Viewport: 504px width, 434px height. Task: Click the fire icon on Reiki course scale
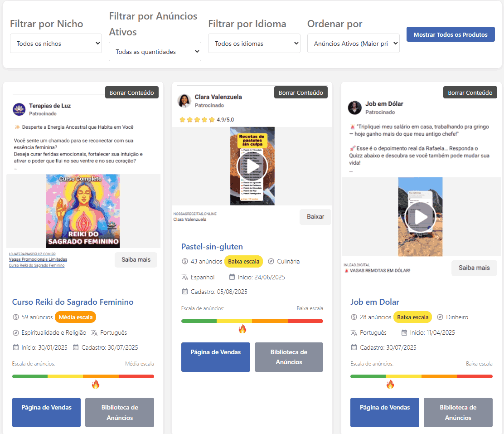96,385
